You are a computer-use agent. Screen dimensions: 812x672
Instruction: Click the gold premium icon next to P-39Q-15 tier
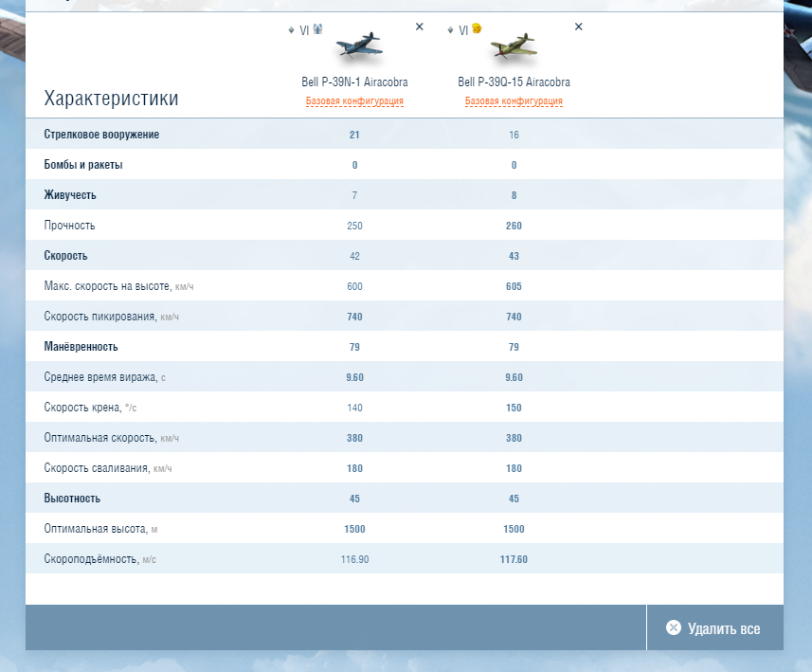pyautogui.click(x=477, y=28)
